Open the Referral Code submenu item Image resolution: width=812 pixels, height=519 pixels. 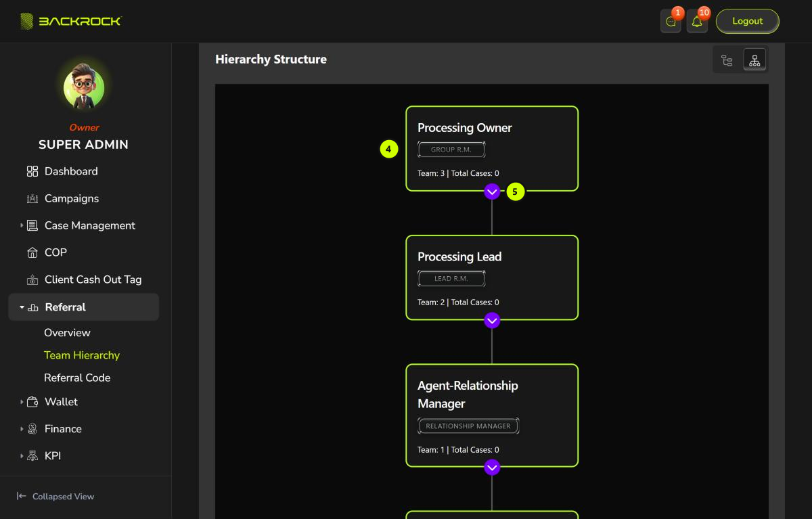coord(77,378)
